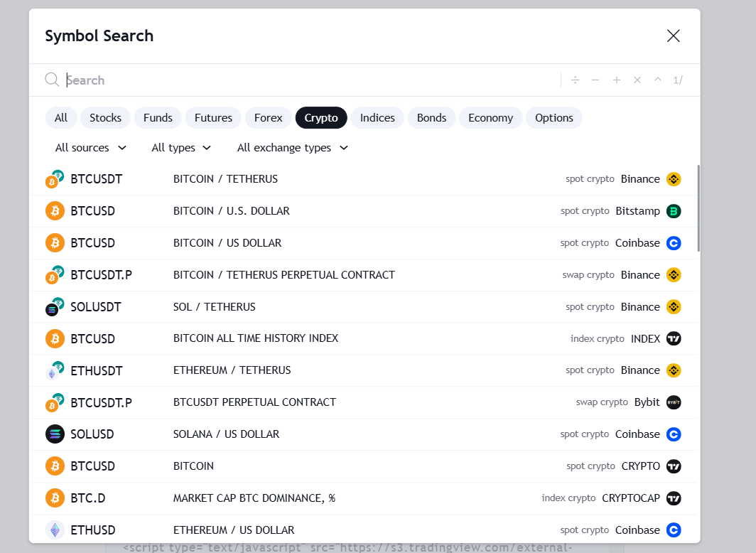This screenshot has height=553, width=756.
Task: Click the TradingView logo in the CRYPTOCAP row
Action: point(674,498)
